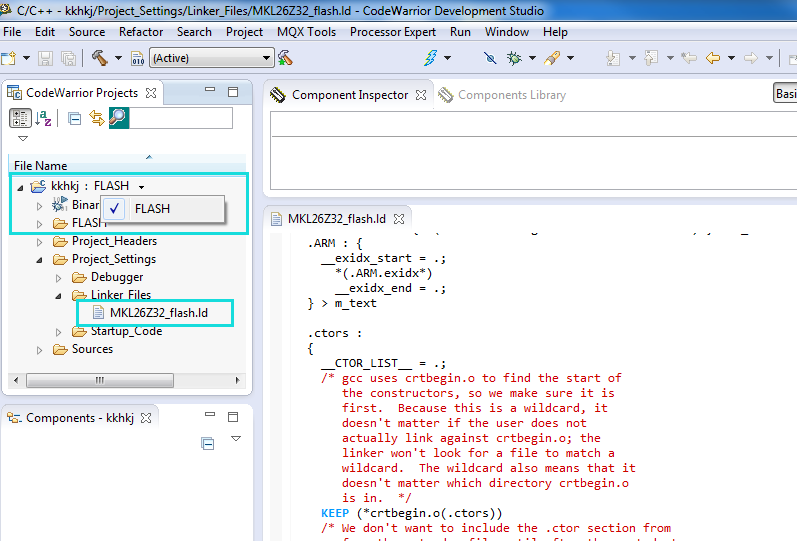Select the CodeWarrior Projects tab
Image resolution: width=797 pixels, height=541 pixels.
pyautogui.click(x=81, y=93)
